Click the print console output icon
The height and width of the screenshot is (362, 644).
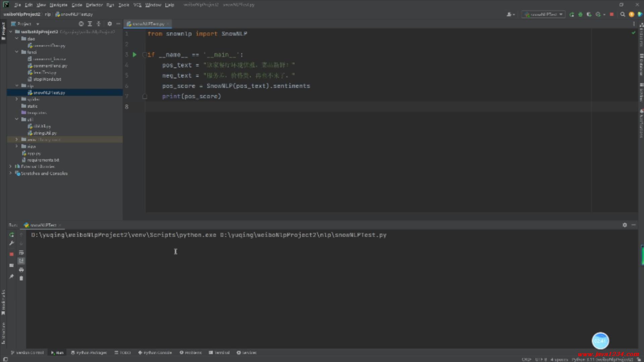pyautogui.click(x=21, y=270)
